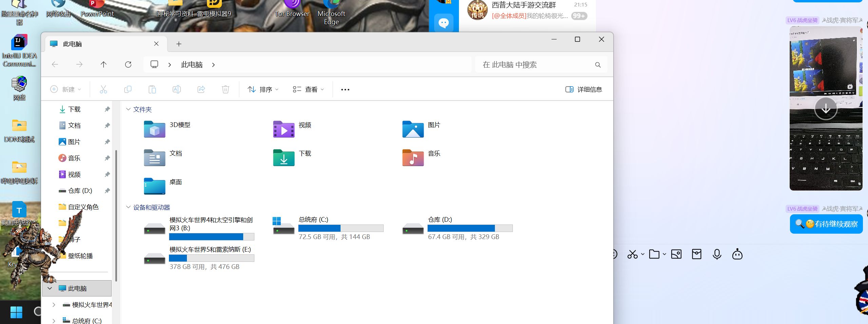
Task: Unpin 仓库 (D:) from quick access sidebar
Action: (107, 191)
